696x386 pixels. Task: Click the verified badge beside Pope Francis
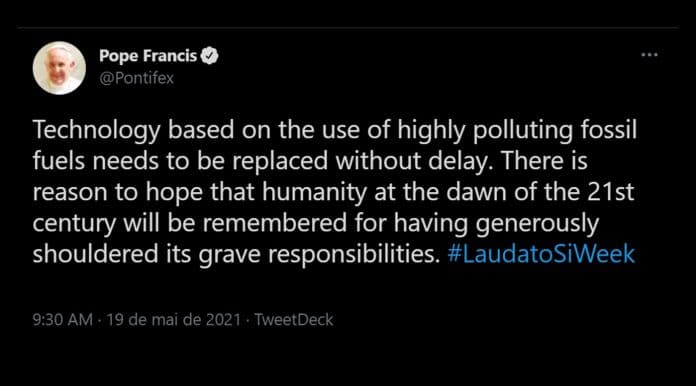[210, 56]
